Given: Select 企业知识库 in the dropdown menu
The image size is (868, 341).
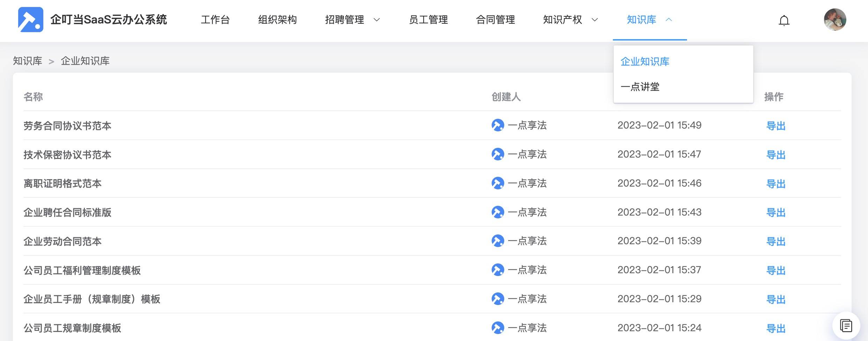Looking at the screenshot, I should pos(645,61).
